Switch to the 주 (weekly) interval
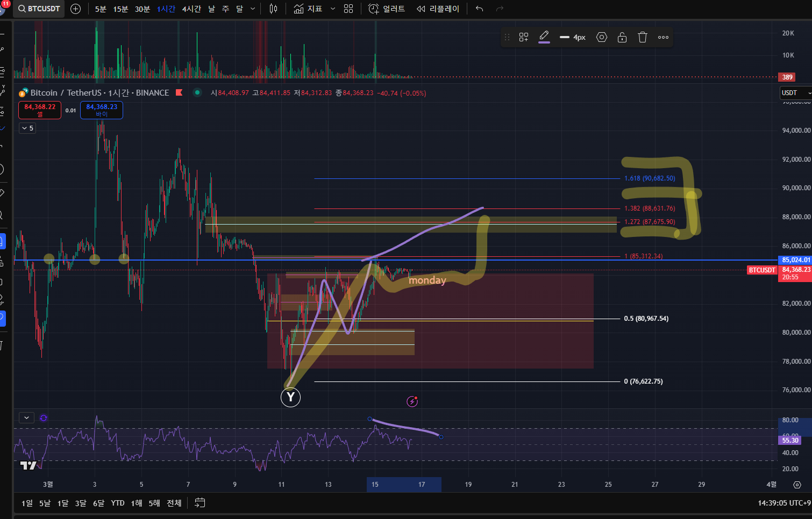This screenshot has height=519, width=812. 225,9
